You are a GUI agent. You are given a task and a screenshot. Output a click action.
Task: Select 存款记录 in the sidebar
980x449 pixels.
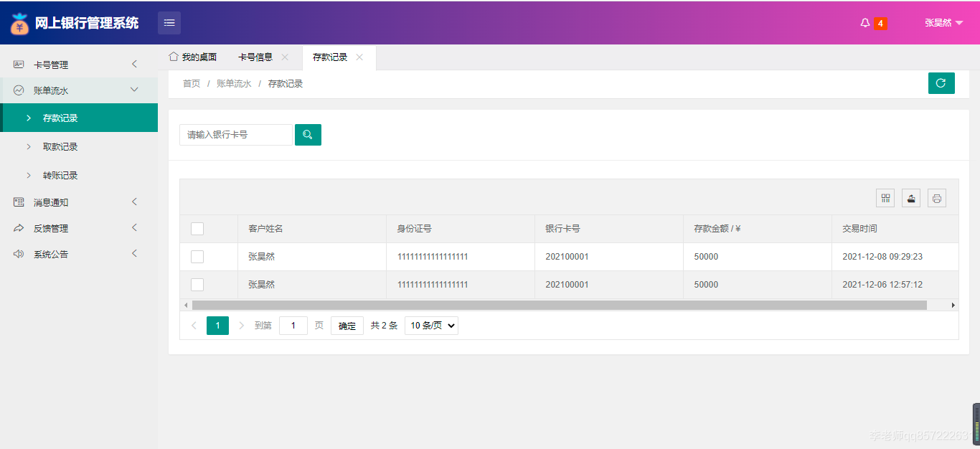79,118
